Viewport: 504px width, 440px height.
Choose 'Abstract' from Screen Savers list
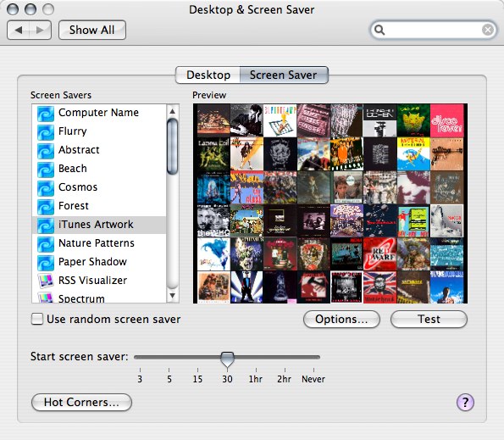click(x=99, y=150)
